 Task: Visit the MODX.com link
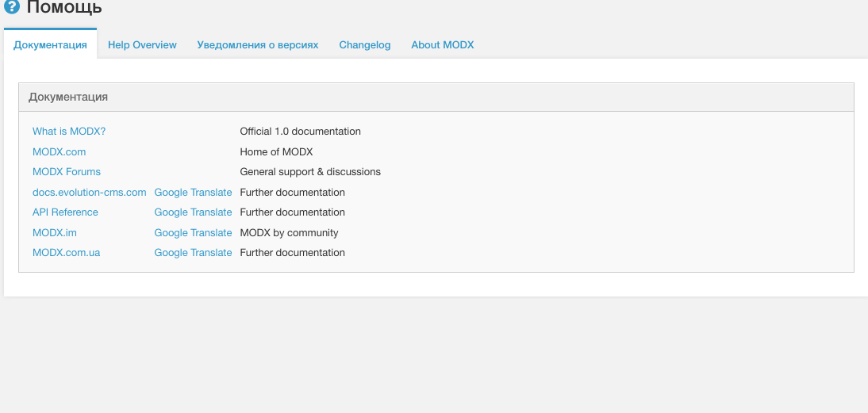[x=60, y=151]
